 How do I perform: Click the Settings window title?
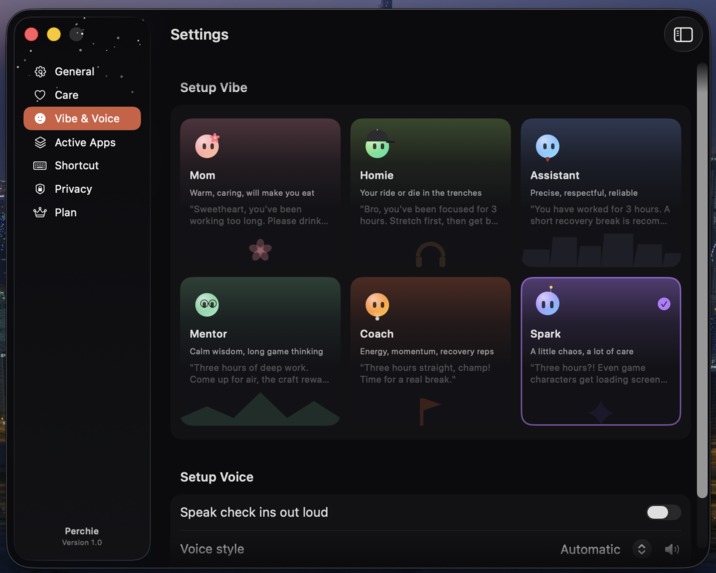(x=200, y=35)
